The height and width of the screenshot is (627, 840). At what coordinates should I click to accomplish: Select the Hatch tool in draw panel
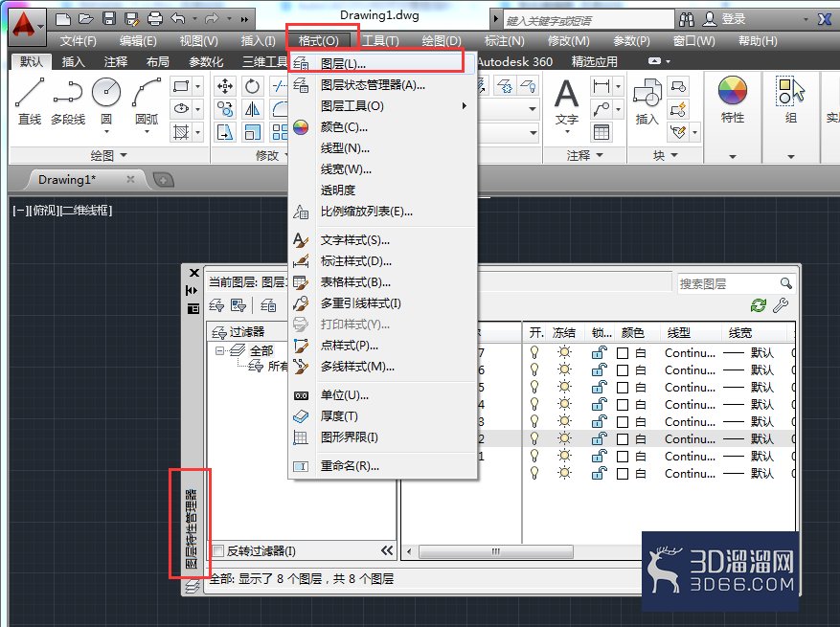click(x=181, y=132)
